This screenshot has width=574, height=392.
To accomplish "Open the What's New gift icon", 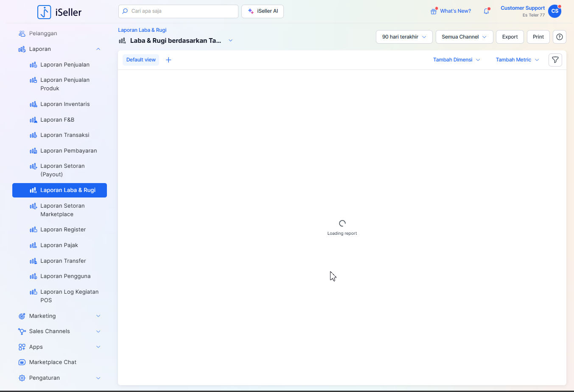I will tap(434, 11).
